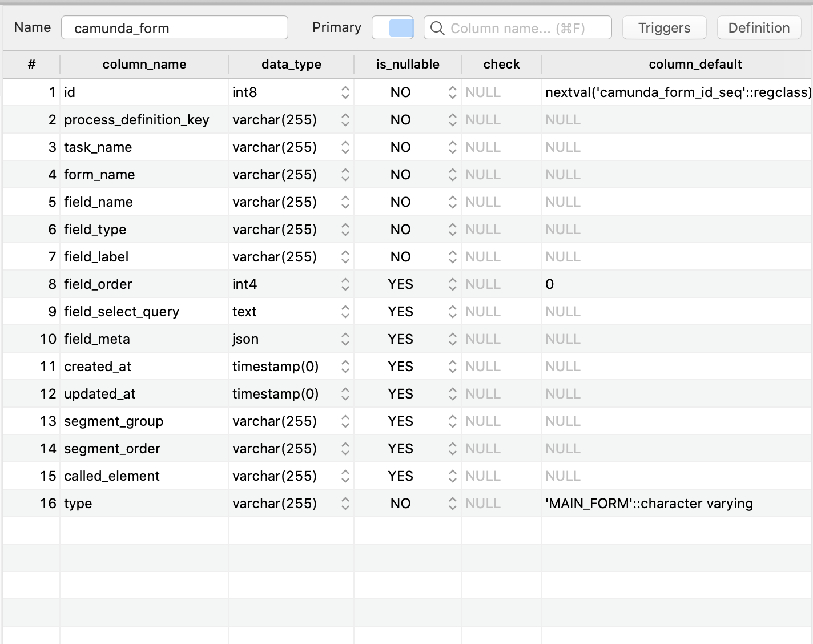Select the table name field showing camunda_form
This screenshot has width=813, height=644.
[174, 27]
